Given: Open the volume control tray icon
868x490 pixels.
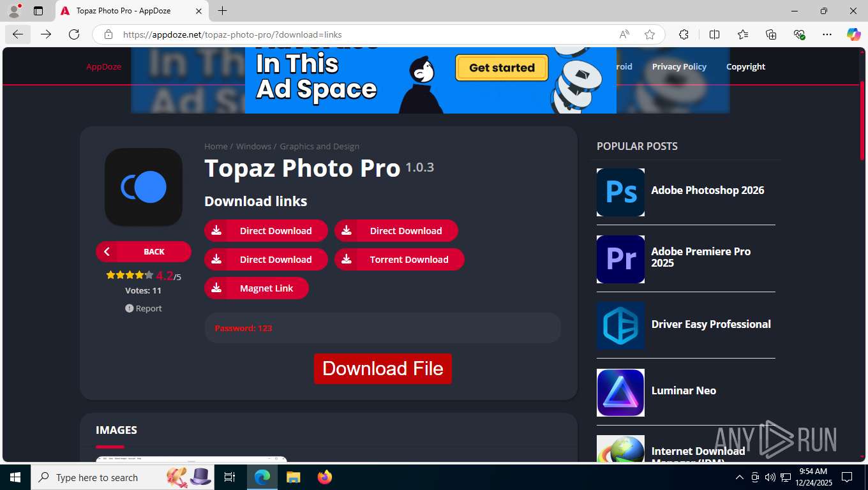Looking at the screenshot, I should 770,477.
